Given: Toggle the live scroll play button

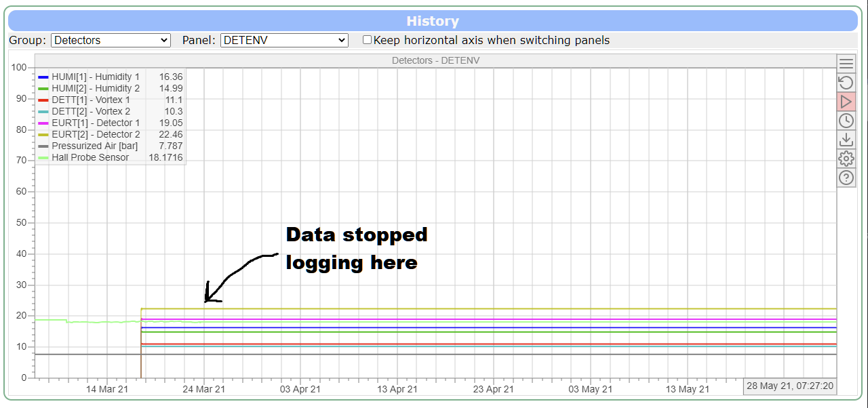Looking at the screenshot, I should [846, 102].
